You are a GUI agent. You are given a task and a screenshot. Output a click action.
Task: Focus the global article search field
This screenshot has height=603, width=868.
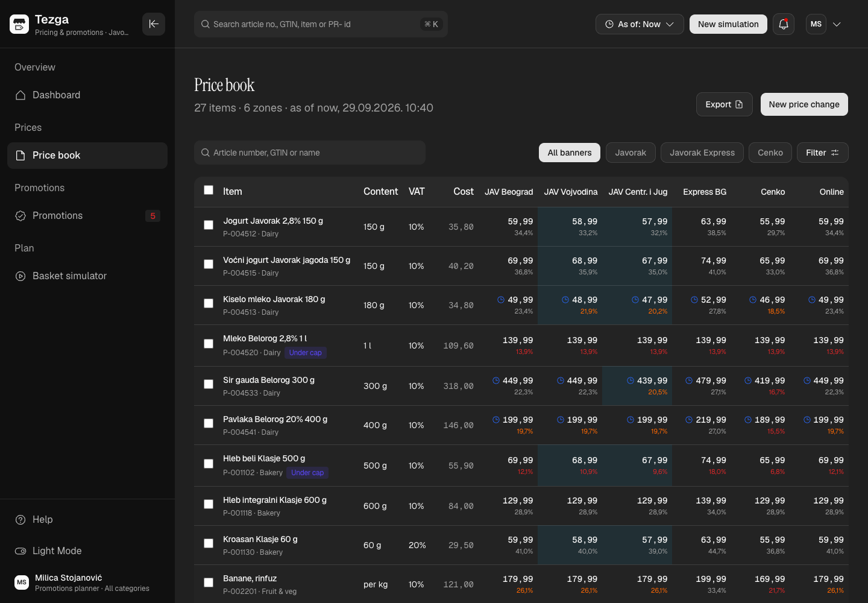[x=321, y=24]
